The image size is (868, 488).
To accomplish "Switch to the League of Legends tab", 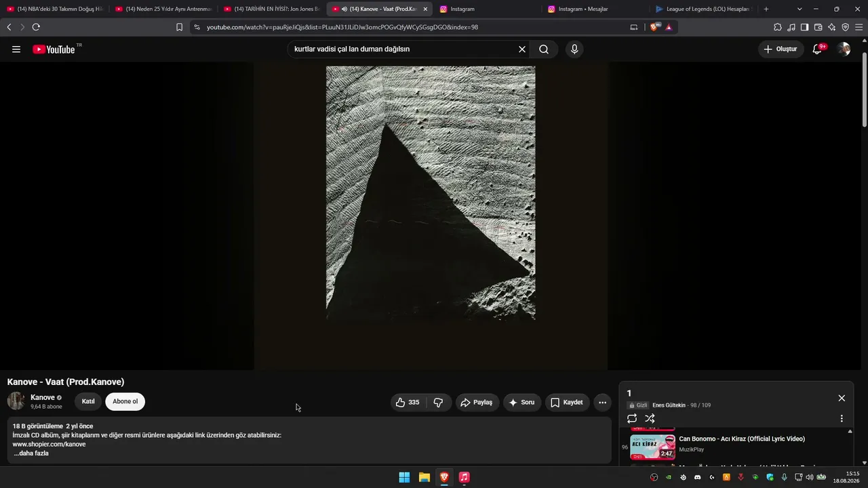I will point(704,9).
